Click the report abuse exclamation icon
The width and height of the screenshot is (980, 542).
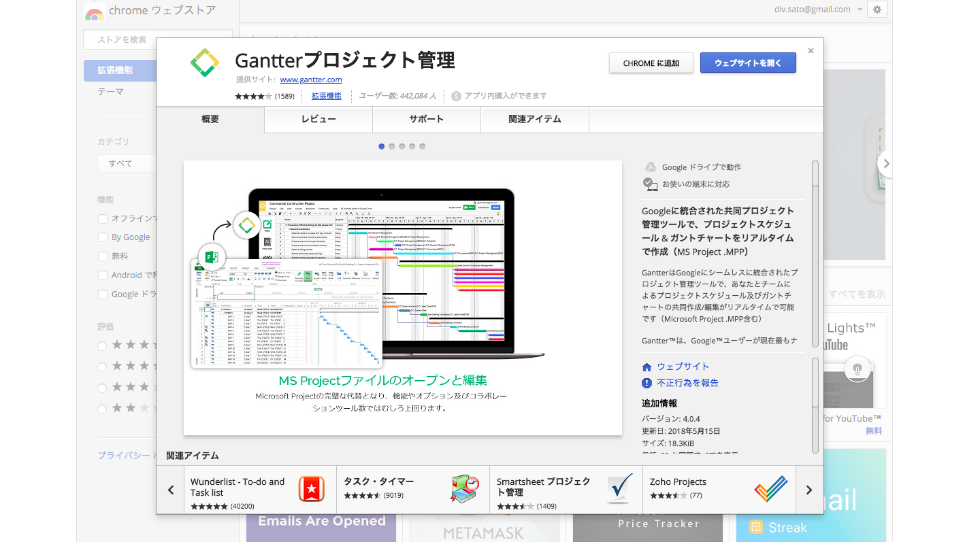[x=647, y=383]
